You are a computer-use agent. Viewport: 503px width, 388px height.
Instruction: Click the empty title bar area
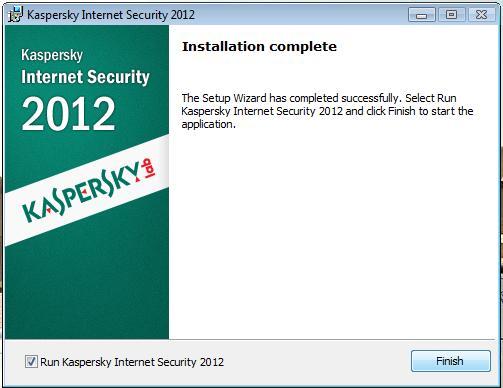click(x=300, y=15)
